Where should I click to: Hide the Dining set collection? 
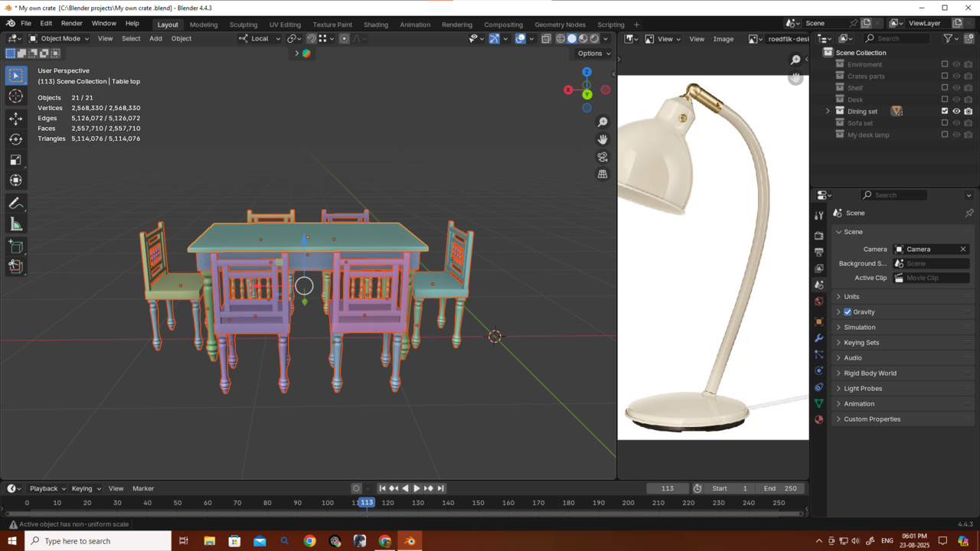(956, 112)
